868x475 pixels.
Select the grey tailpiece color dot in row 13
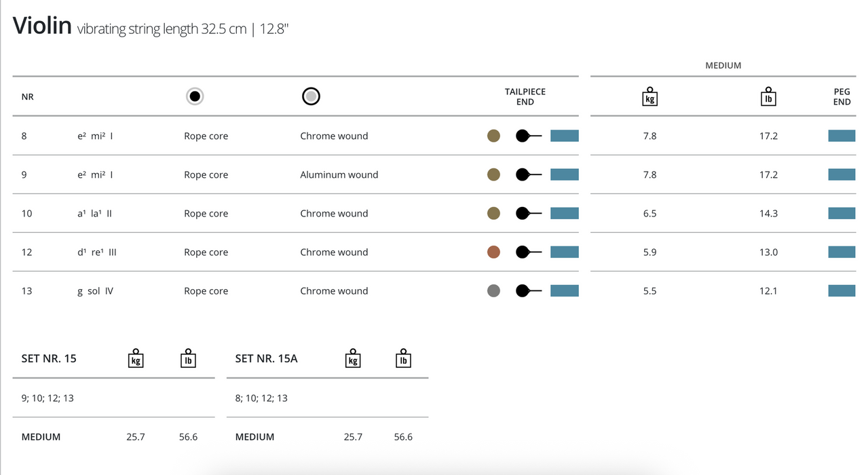coord(493,291)
